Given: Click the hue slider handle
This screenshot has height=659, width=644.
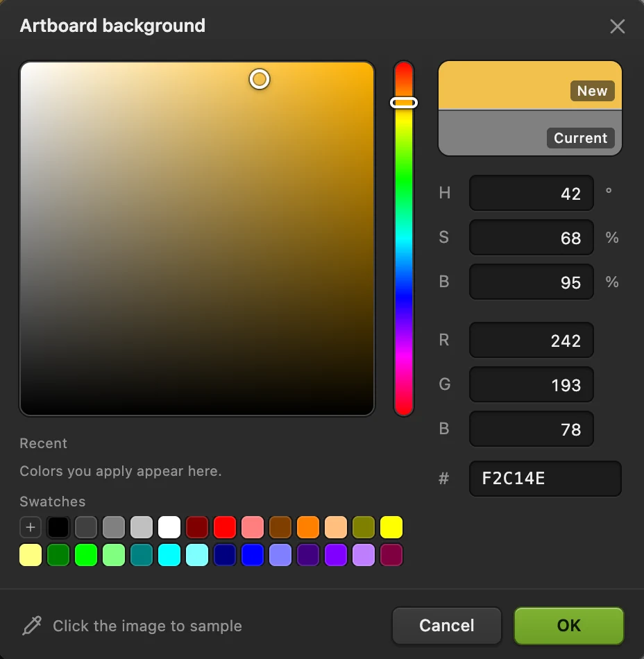Looking at the screenshot, I should (x=404, y=103).
